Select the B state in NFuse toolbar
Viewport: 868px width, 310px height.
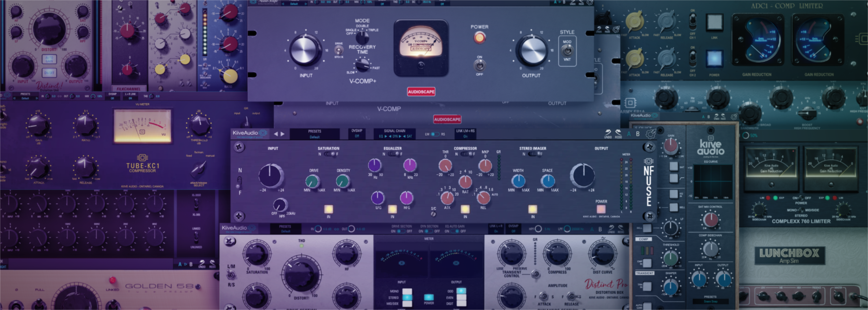pos(638,134)
